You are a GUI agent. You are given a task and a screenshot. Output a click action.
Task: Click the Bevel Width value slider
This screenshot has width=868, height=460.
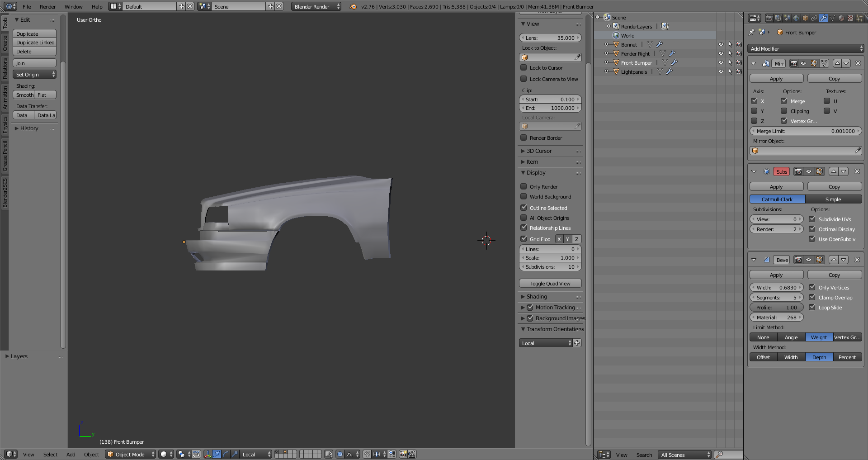pos(776,288)
